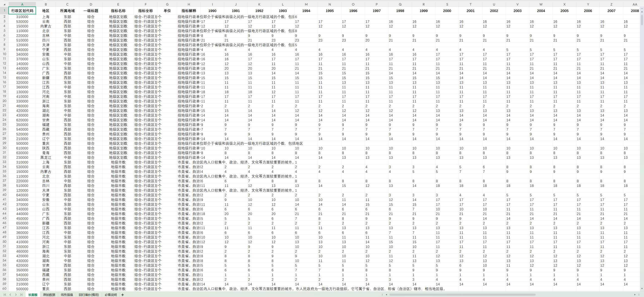Screen dimensions: 644x297
Task: Click the vertical scrollbar thumb
Action: [642, 20]
